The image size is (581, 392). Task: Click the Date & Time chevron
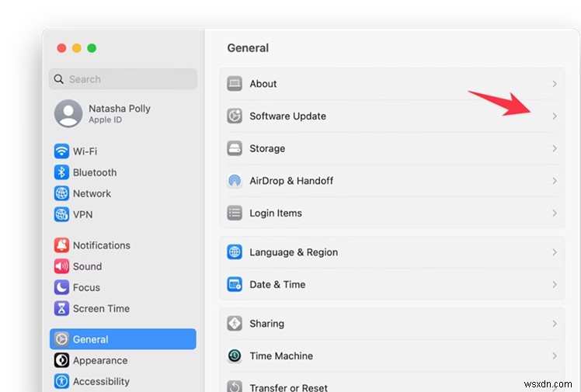click(555, 284)
